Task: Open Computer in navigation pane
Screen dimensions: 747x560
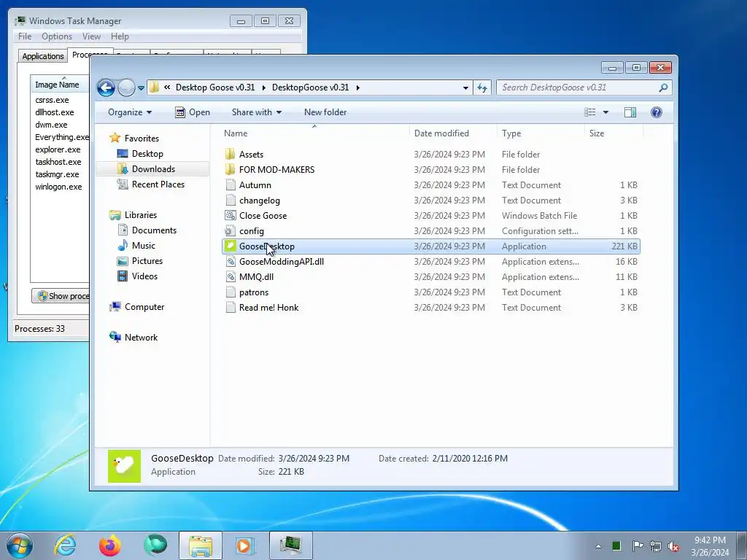Action: 144,307
